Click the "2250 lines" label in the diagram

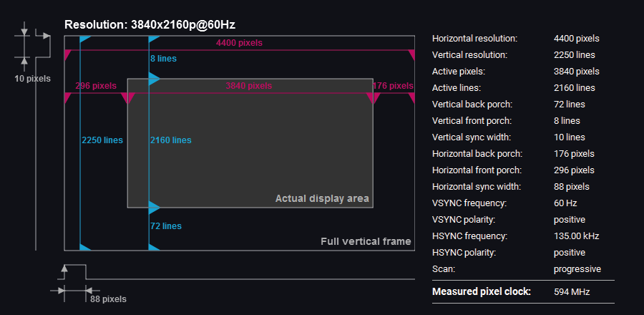tap(102, 140)
